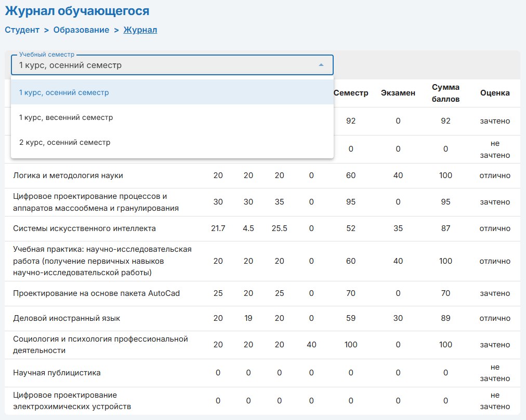Image resolution: width=526 pixels, height=420 pixels.
Task: Click 'Системы искусственного интеллекта' subject name
Action: pyautogui.click(x=84, y=228)
